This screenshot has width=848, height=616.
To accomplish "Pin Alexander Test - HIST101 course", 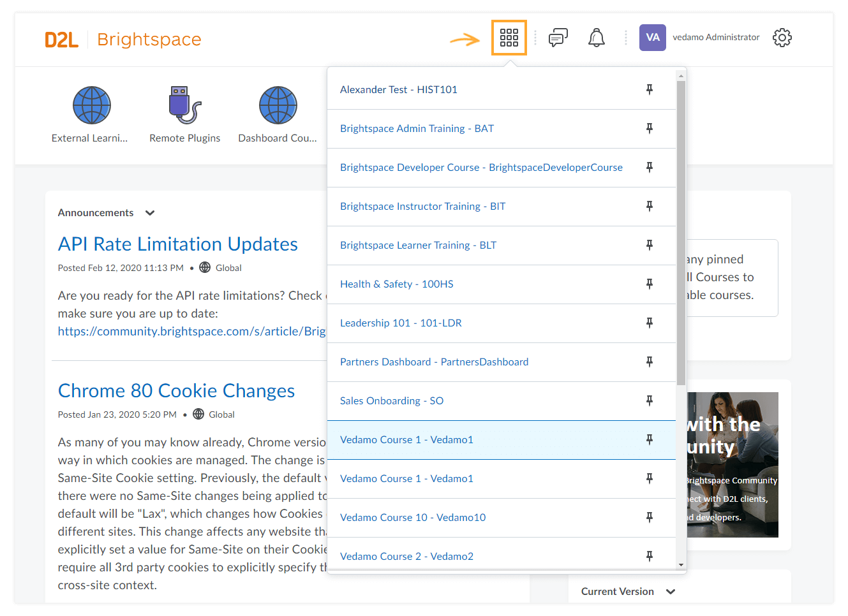I will coord(649,89).
